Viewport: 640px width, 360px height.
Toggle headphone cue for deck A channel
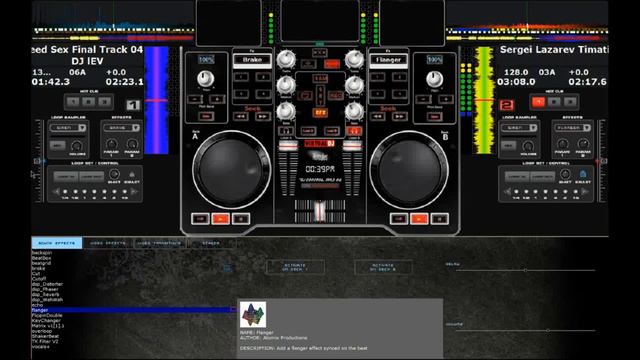tap(286, 131)
